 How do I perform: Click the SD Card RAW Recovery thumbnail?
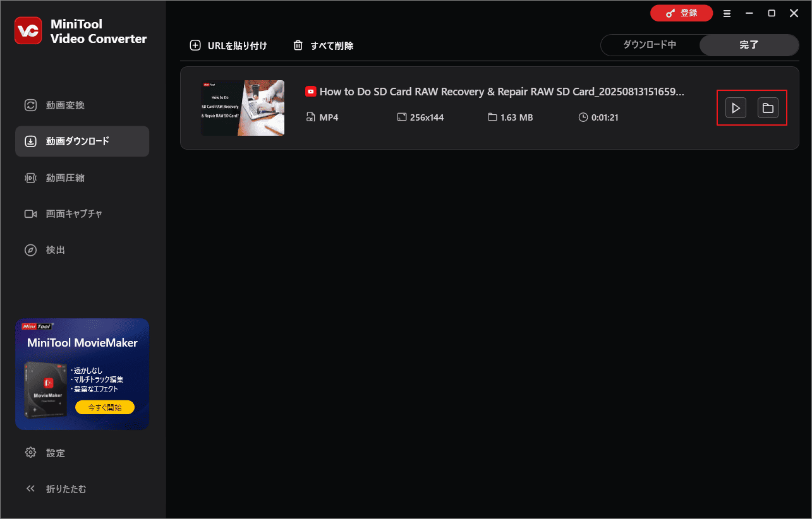point(243,108)
